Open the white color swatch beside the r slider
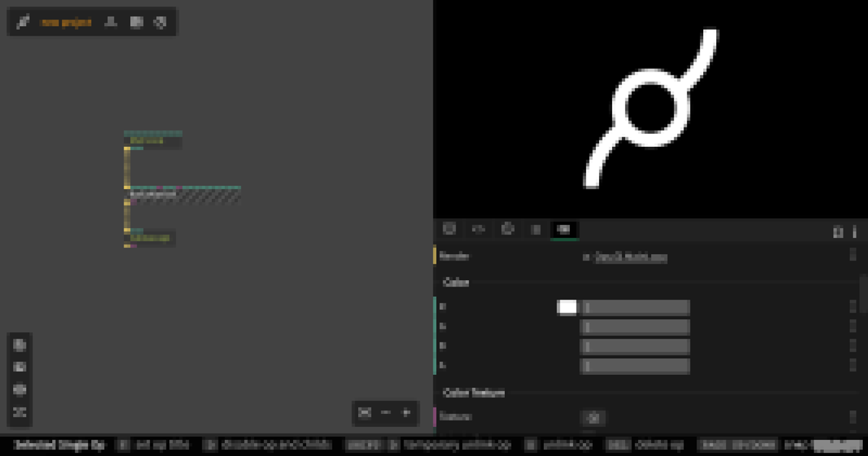The height and width of the screenshot is (456, 868). pyautogui.click(x=567, y=307)
